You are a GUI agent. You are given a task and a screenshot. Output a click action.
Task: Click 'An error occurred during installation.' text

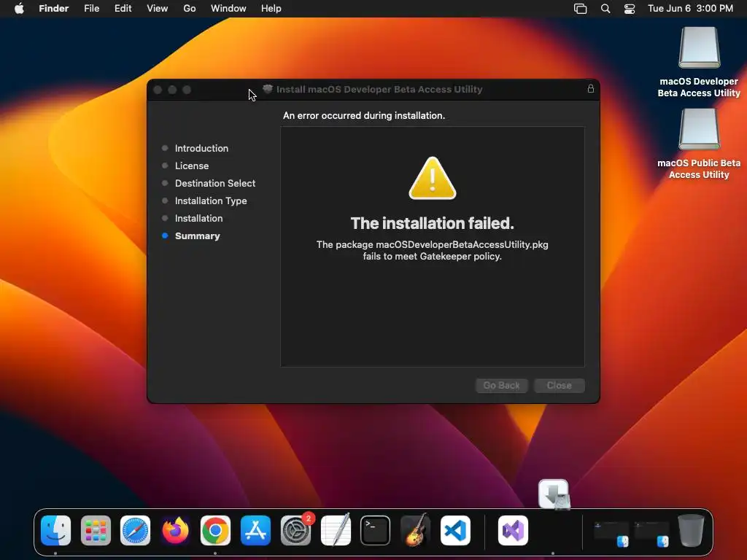(364, 115)
